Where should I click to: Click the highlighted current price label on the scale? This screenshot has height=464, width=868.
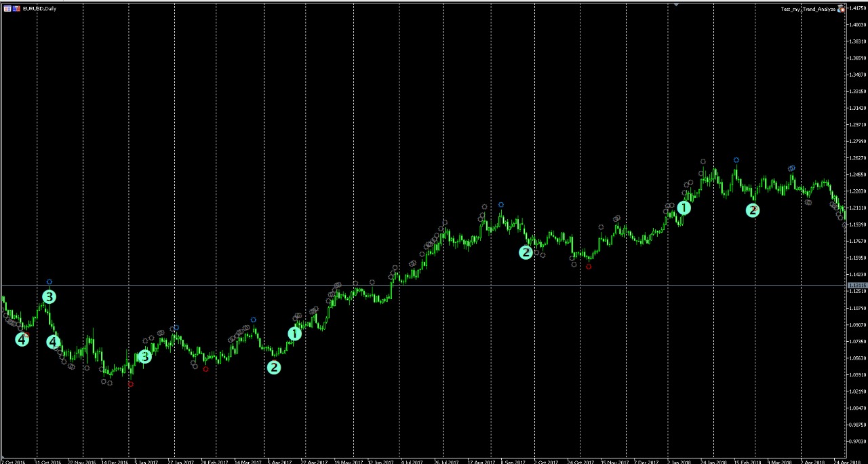tap(857, 286)
